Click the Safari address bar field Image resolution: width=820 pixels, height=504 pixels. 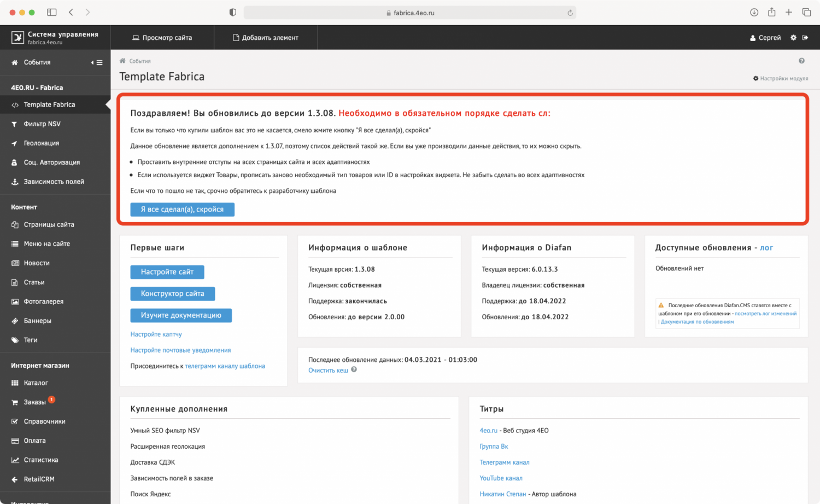coord(410,13)
